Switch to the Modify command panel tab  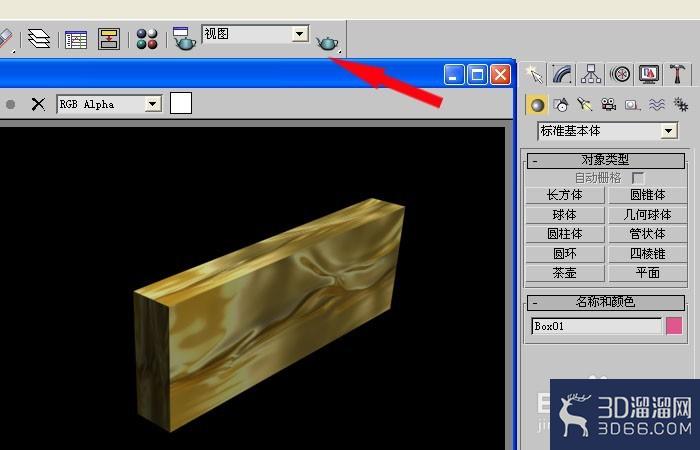point(562,74)
